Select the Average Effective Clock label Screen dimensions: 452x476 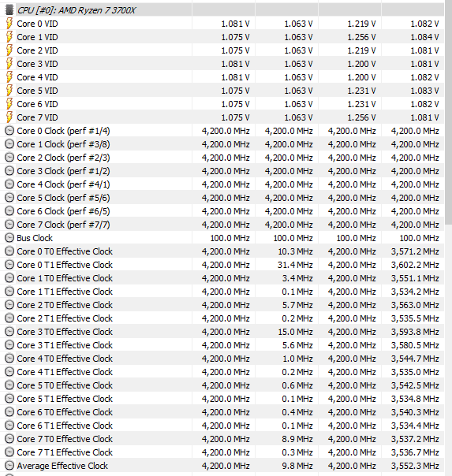[62, 466]
